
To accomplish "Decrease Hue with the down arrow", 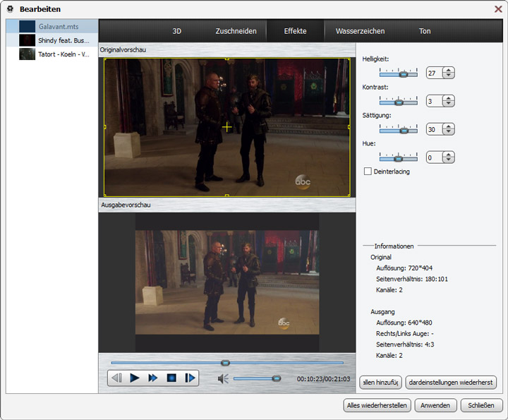I will coord(449,160).
